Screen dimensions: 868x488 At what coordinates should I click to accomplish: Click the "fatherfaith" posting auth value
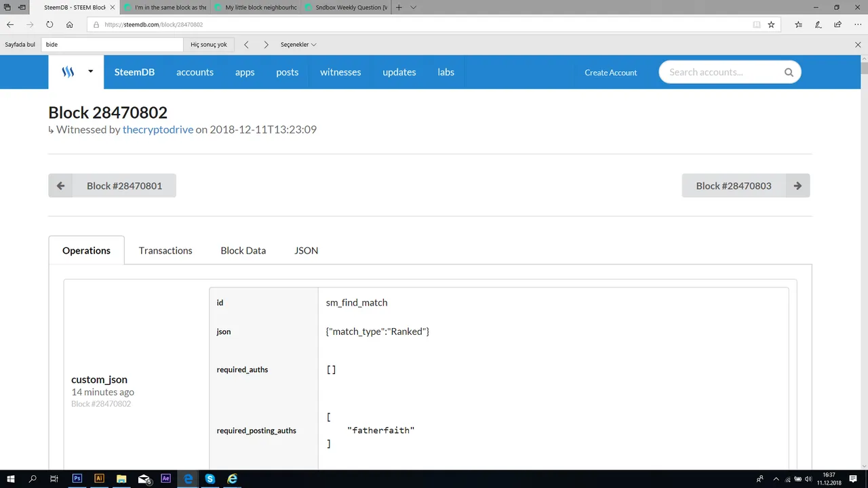coord(380,430)
